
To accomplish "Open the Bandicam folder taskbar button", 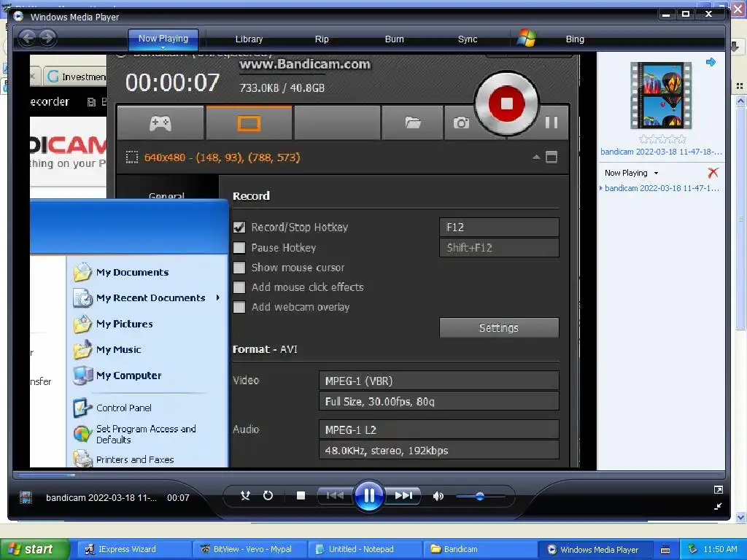I will 480,549.
